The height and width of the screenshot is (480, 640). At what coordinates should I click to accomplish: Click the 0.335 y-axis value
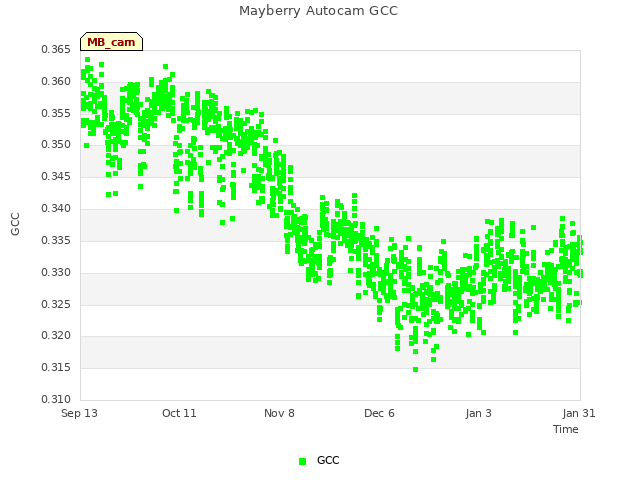click(56, 240)
